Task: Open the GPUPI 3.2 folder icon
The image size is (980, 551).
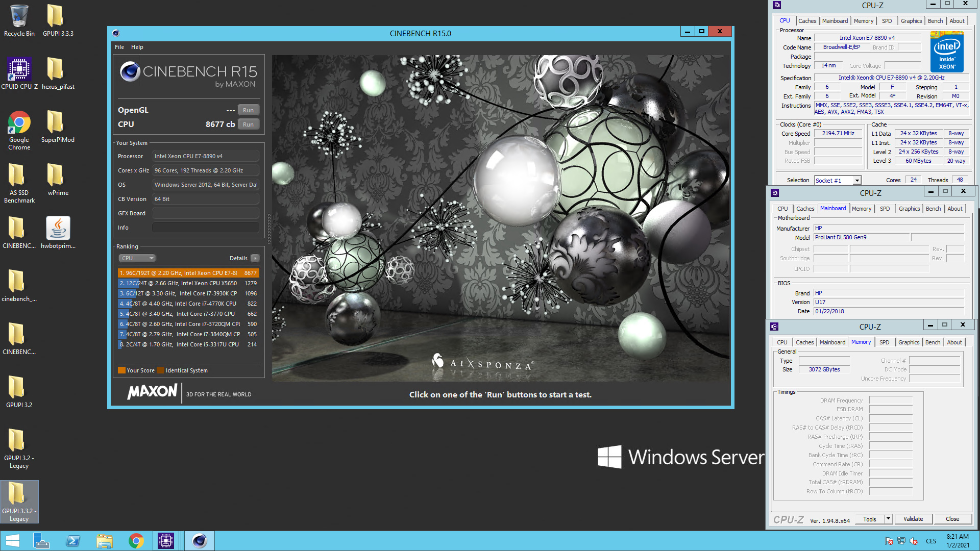Action: click(19, 392)
